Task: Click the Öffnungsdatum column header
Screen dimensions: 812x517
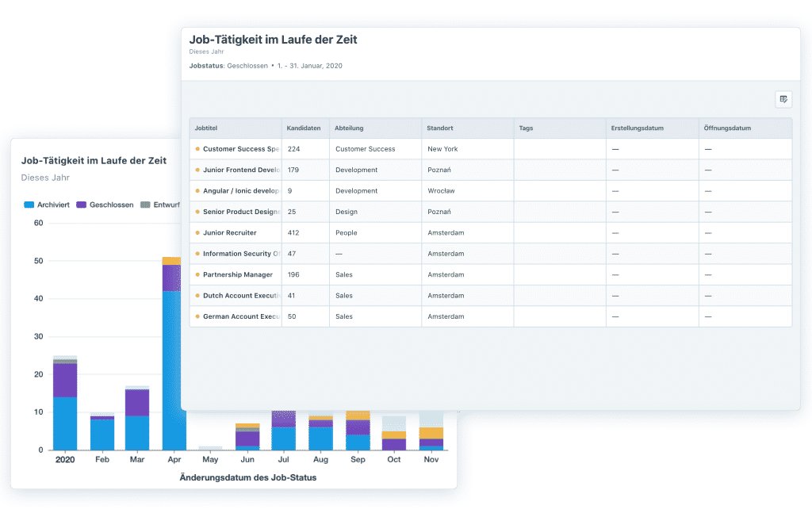Action: coord(727,128)
